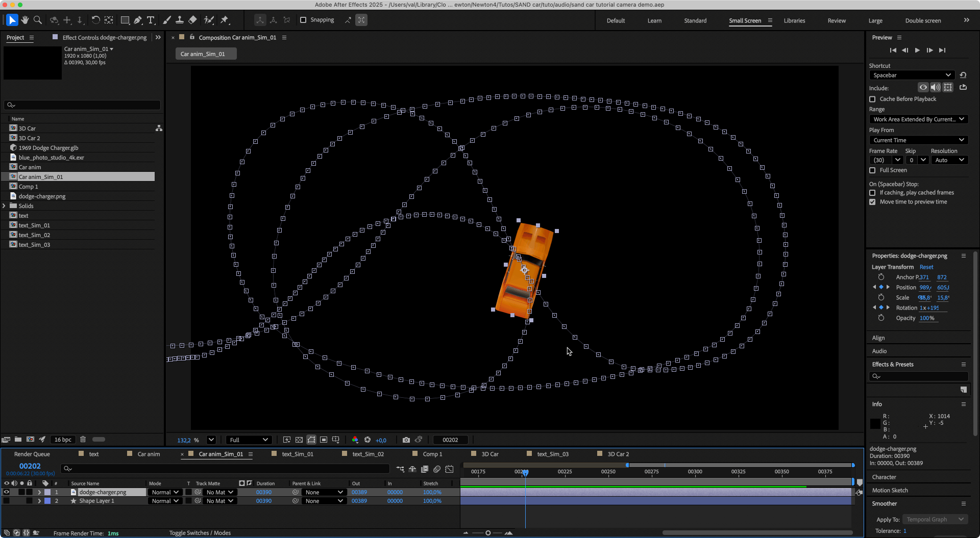Select the Puppet Pin tool

(225, 20)
